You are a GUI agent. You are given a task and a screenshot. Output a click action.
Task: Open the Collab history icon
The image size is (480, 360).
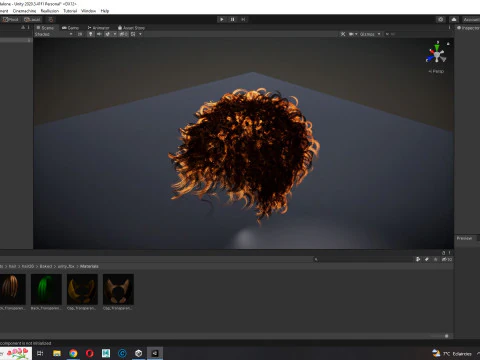pos(441,19)
